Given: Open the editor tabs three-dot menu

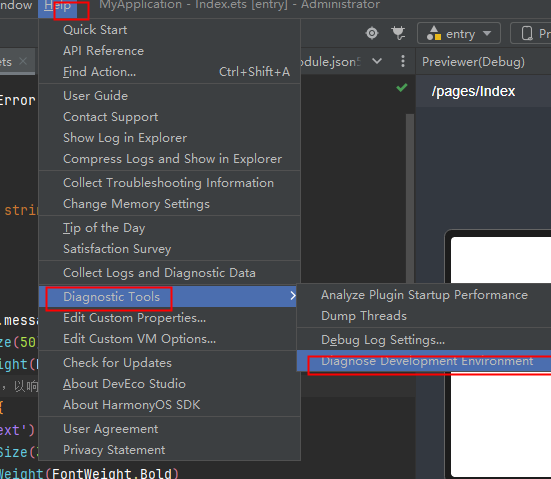Looking at the screenshot, I should 403,61.
